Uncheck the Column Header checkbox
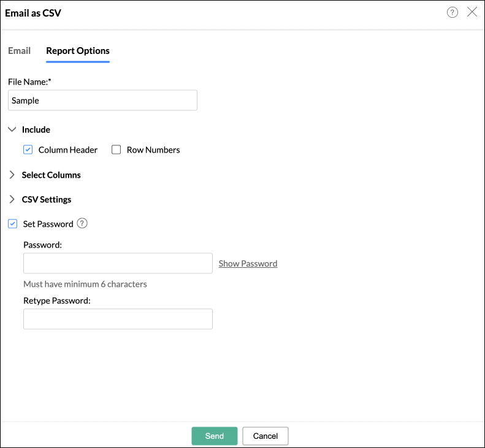The width and height of the screenshot is (485, 448). (x=28, y=150)
